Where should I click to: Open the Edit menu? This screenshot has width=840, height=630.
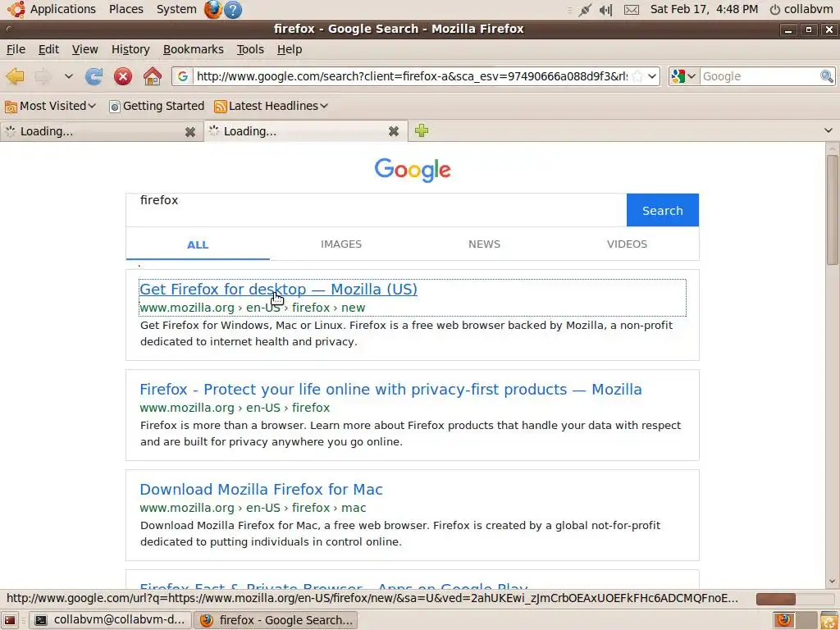48,49
